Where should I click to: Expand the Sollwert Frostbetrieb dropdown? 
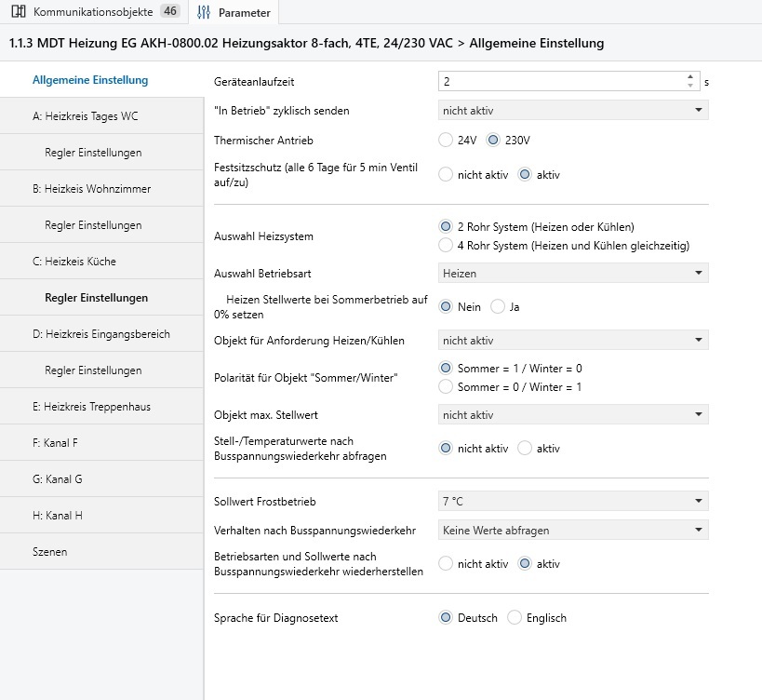coord(573,502)
